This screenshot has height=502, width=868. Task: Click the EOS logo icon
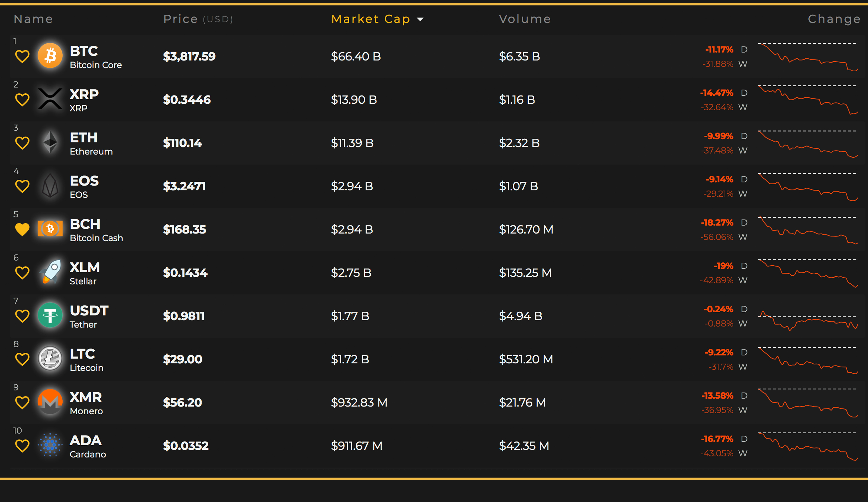click(50, 185)
